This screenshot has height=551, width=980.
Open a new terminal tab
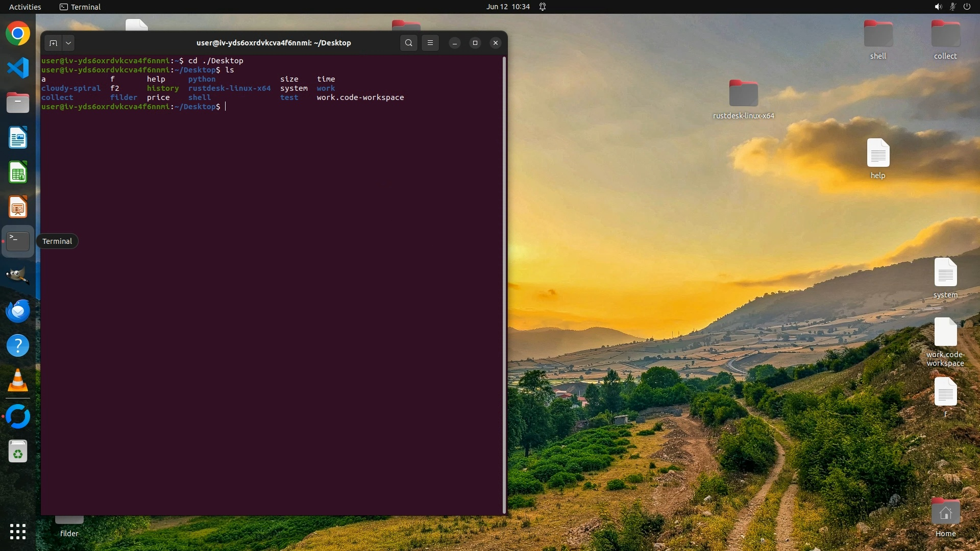tap(53, 43)
